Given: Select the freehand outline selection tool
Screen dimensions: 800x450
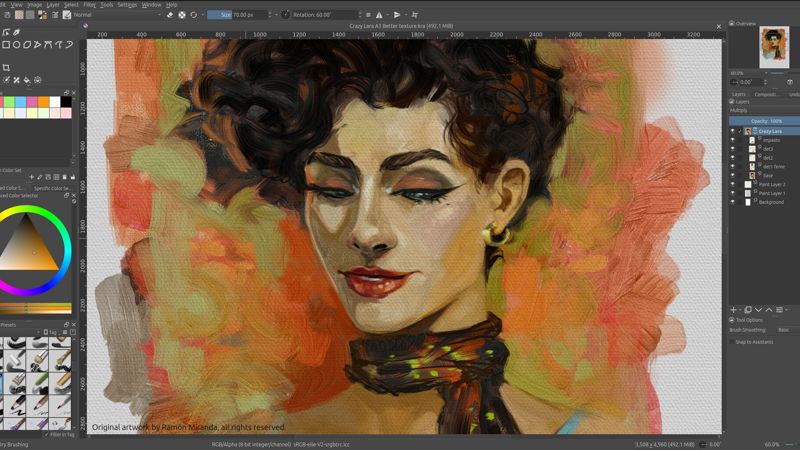Looking at the screenshot, I should (38, 45).
